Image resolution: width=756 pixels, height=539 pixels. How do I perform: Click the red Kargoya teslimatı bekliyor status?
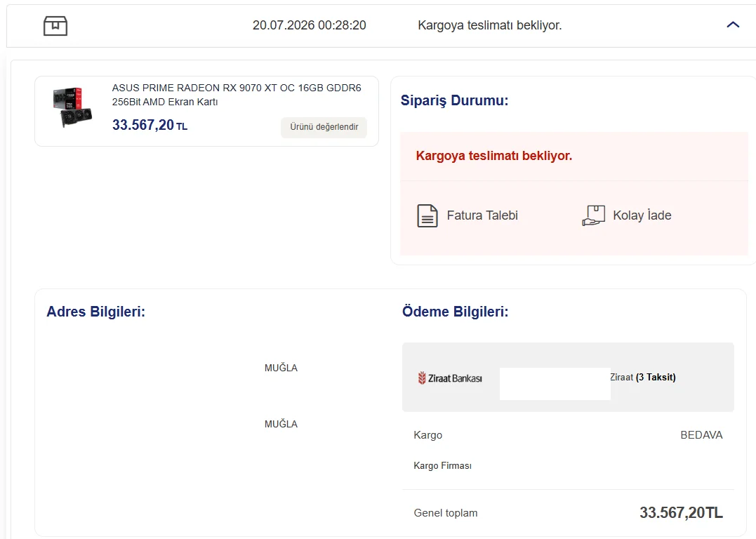tap(493, 156)
